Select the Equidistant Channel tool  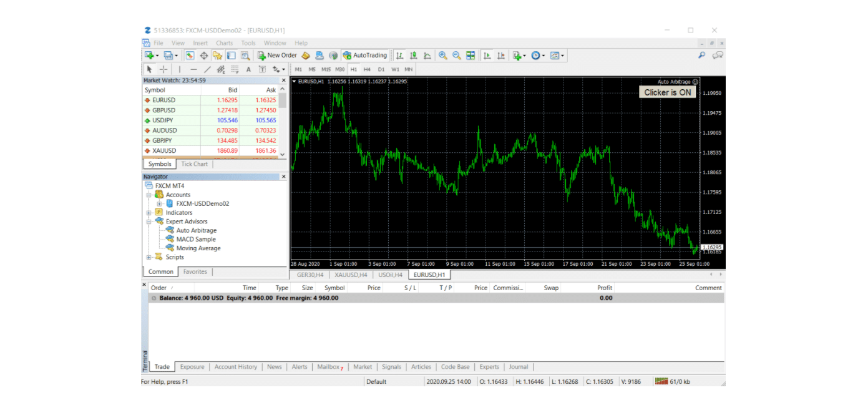(221, 69)
